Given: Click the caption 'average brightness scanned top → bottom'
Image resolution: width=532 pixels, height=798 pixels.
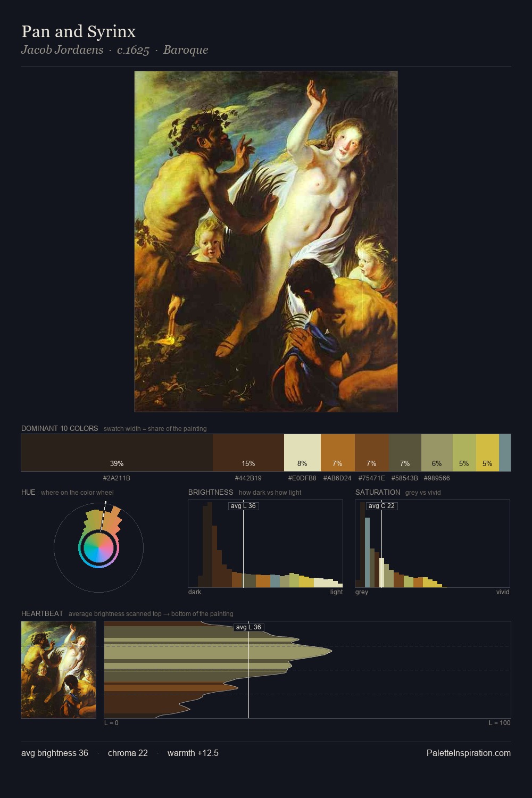Looking at the screenshot, I should (x=151, y=614).
